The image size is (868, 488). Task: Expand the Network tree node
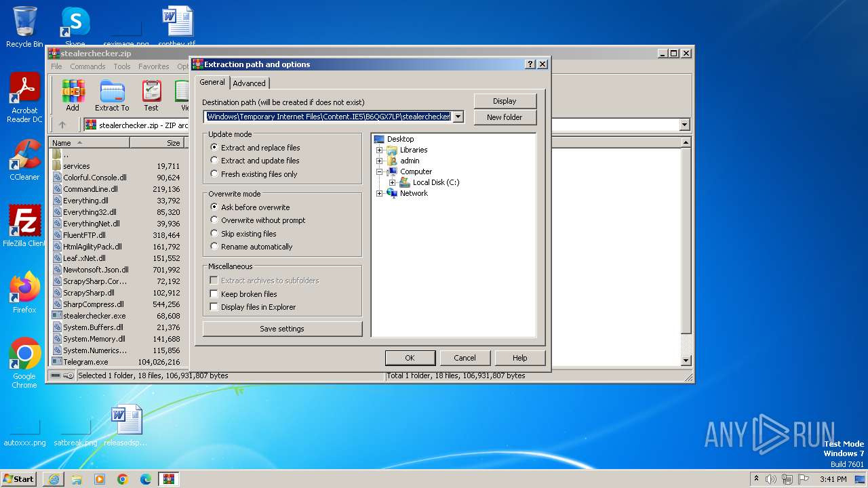coord(380,193)
